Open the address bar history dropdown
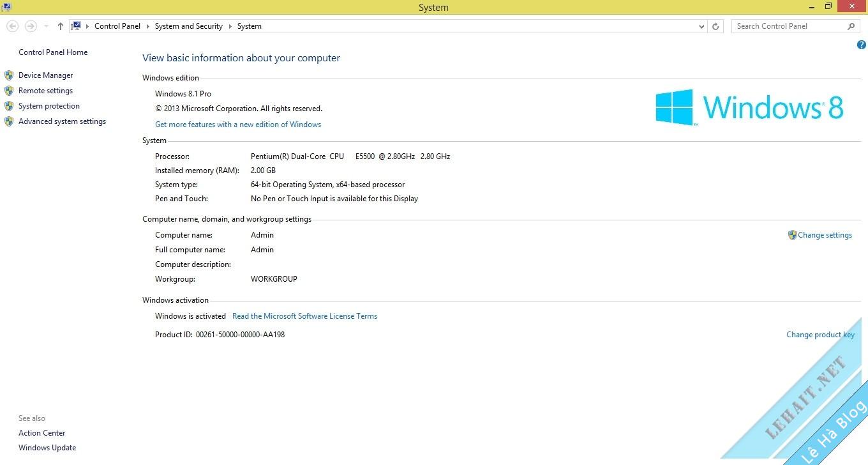This screenshot has height=465, width=868. 702,26
